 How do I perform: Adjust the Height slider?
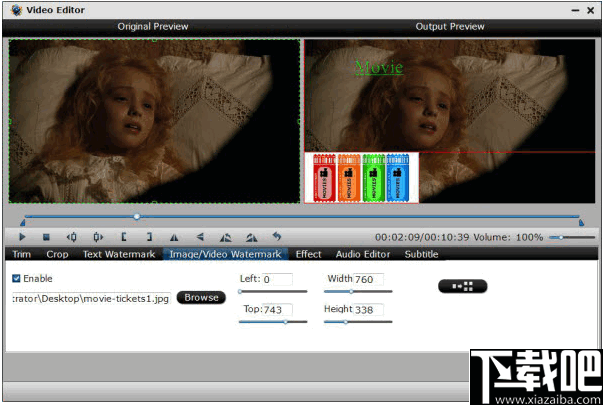coord(358,322)
